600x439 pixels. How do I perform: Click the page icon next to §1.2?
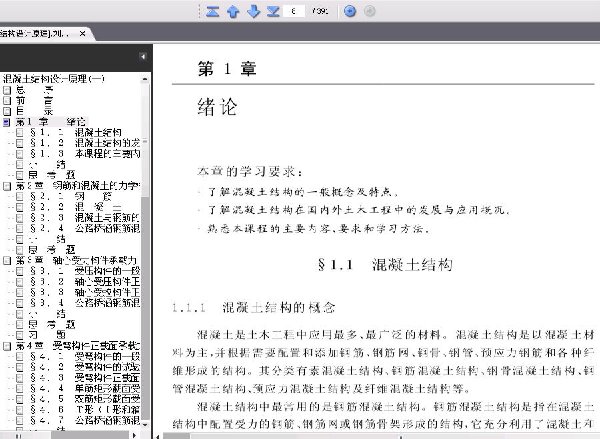click(x=20, y=143)
